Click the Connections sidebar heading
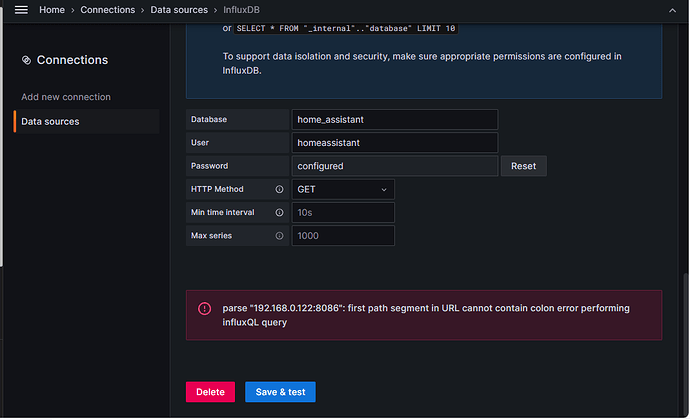This screenshot has height=420, width=690. (72, 60)
